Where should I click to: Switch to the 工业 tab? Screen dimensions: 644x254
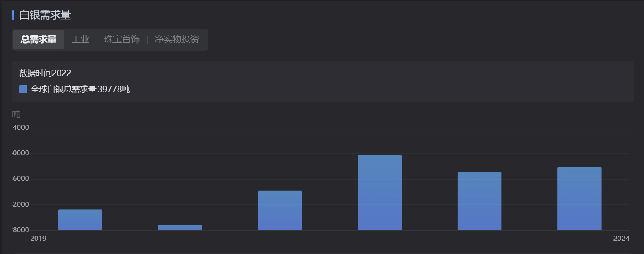click(x=80, y=40)
